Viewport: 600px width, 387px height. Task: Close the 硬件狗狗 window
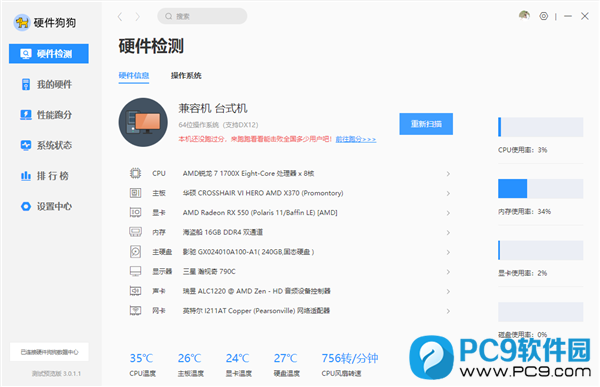[x=585, y=16]
